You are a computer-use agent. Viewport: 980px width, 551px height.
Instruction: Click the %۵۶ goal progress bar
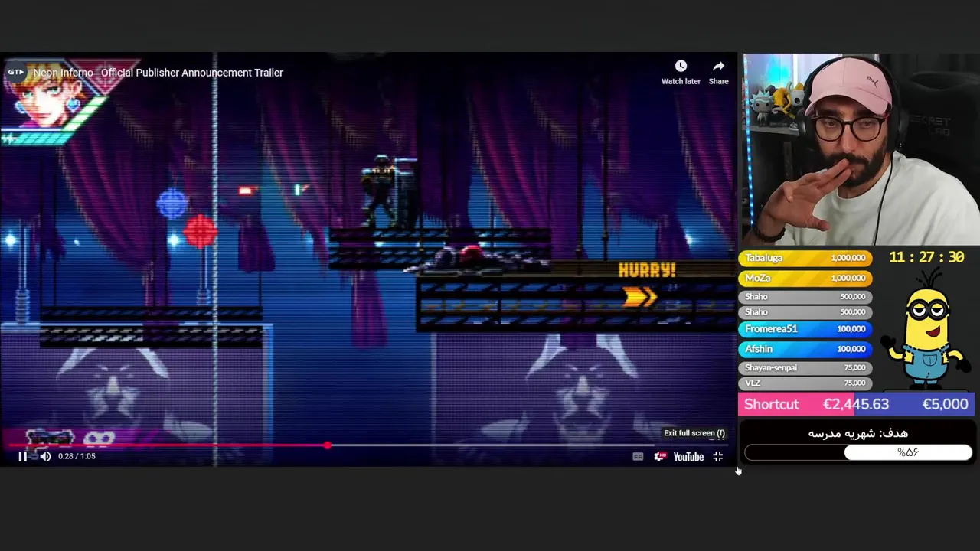(x=858, y=453)
